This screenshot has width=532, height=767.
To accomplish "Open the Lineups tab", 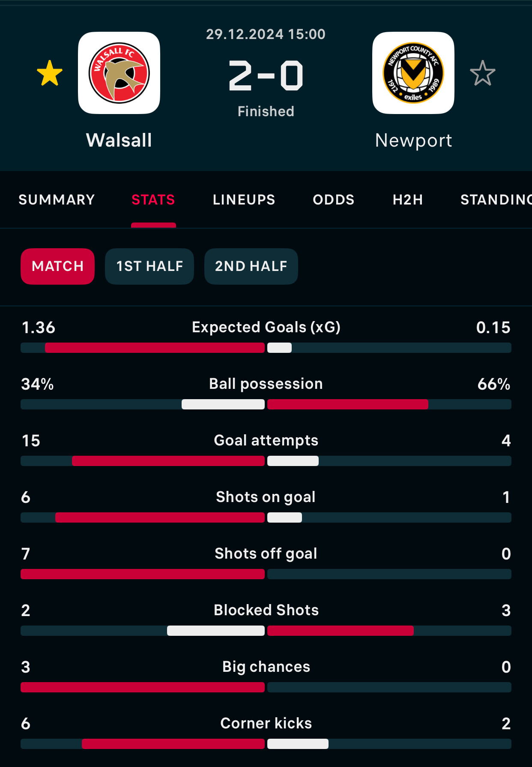I will [x=244, y=200].
